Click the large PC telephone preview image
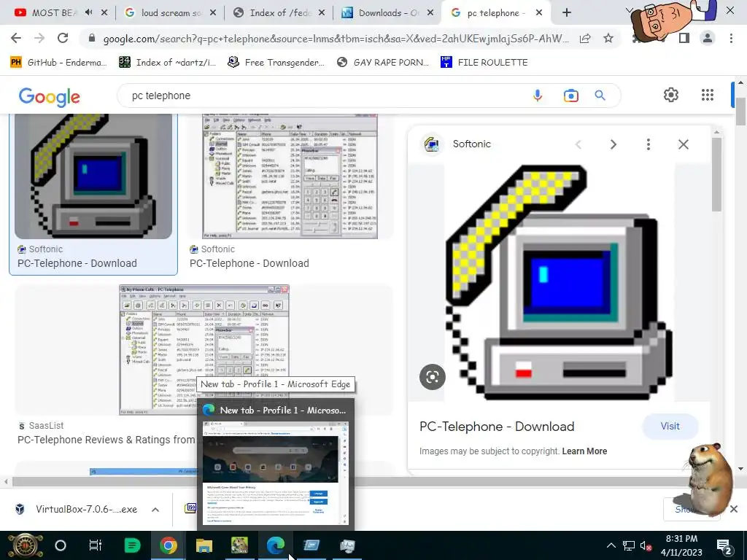The image size is (747, 560). (x=560, y=282)
